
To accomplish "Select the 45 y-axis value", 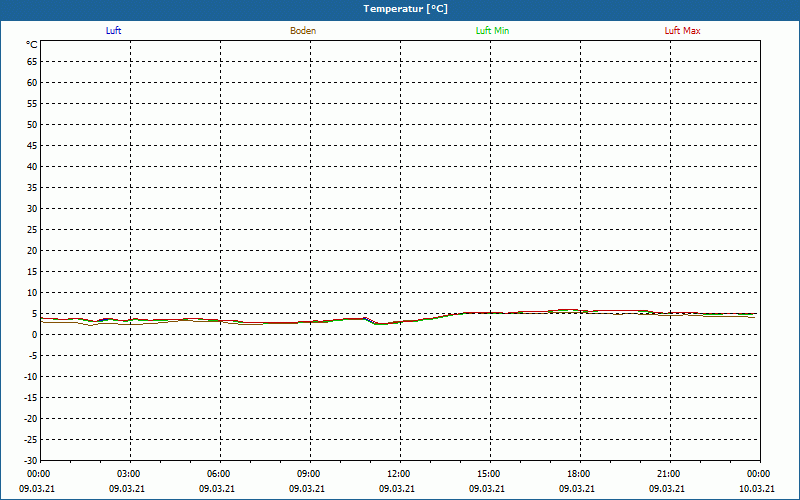I will [32, 146].
